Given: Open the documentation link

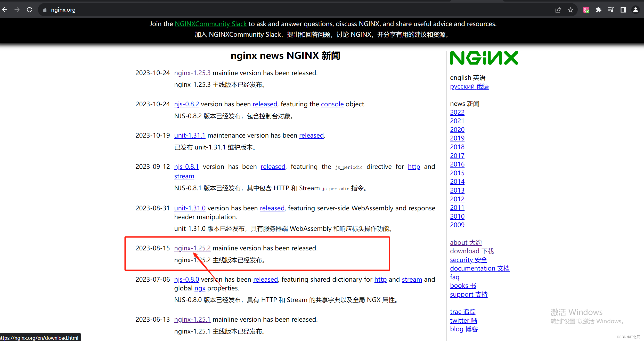Looking at the screenshot, I should pyautogui.click(x=480, y=268).
